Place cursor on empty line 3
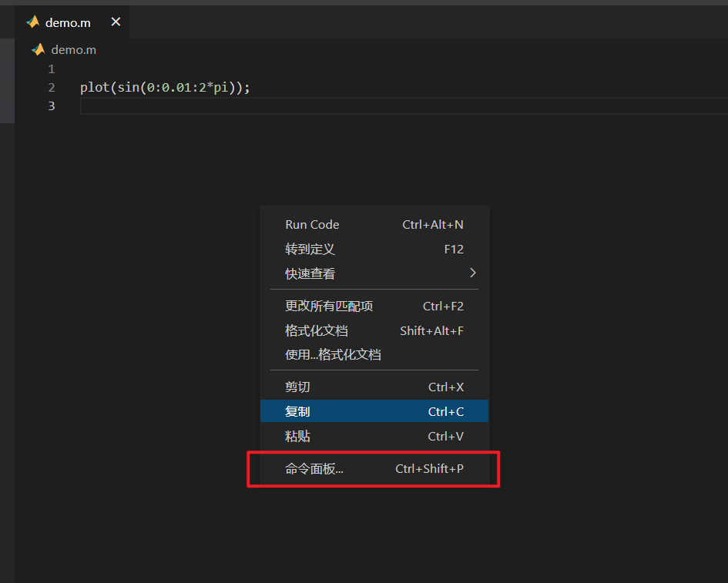The width and height of the screenshot is (728, 583). 404,106
